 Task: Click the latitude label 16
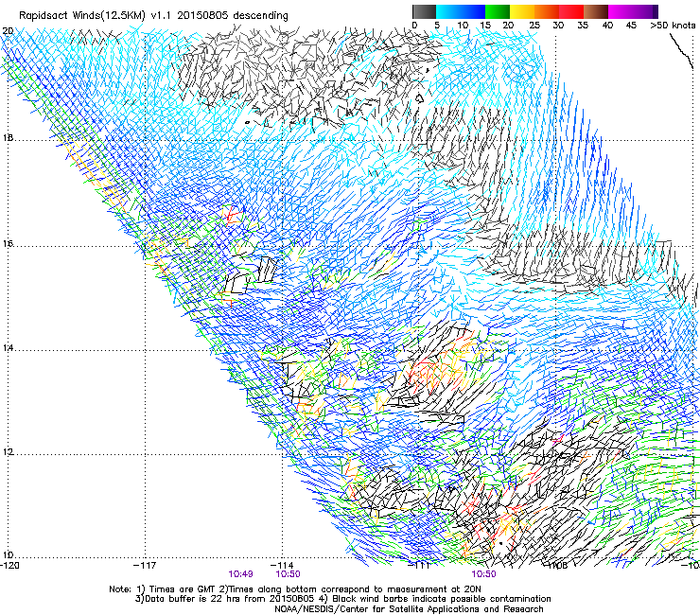8,244
